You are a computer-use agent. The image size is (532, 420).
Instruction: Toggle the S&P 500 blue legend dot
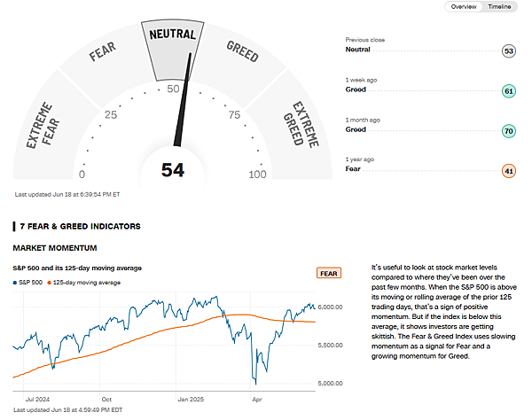point(15,283)
